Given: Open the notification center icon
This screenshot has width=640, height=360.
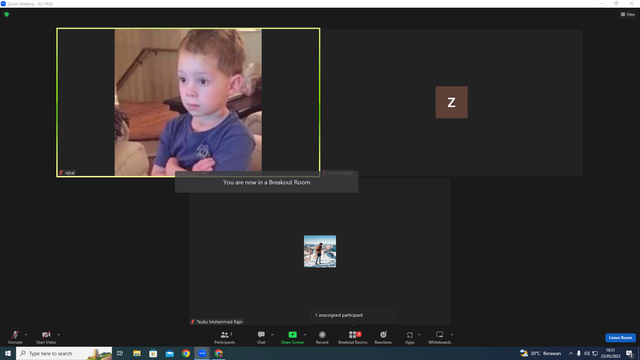Looking at the screenshot, I should tap(629, 353).
